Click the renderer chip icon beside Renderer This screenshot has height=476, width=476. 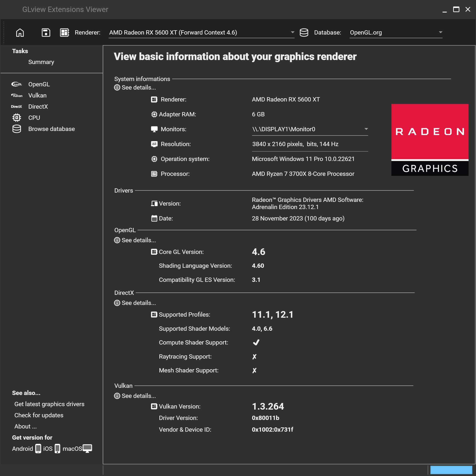point(65,33)
